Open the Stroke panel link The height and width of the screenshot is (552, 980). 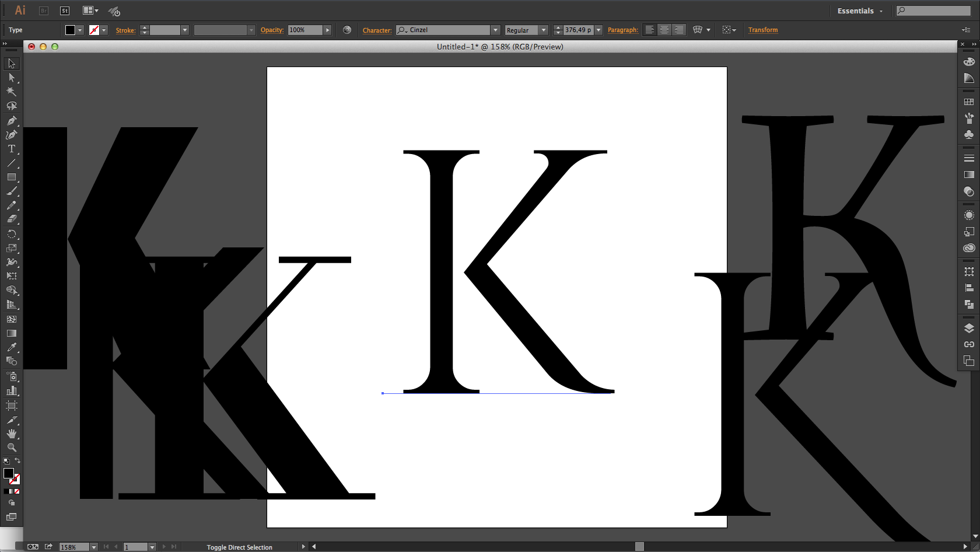point(125,30)
